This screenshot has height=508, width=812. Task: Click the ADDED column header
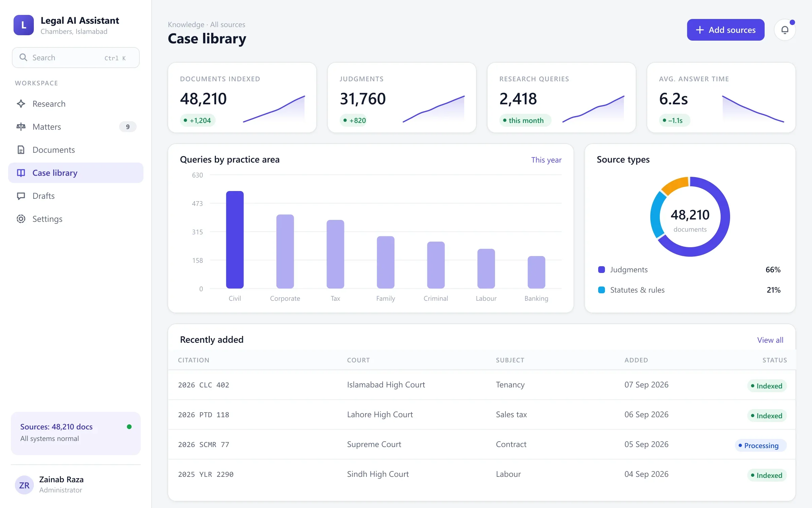pyautogui.click(x=636, y=360)
